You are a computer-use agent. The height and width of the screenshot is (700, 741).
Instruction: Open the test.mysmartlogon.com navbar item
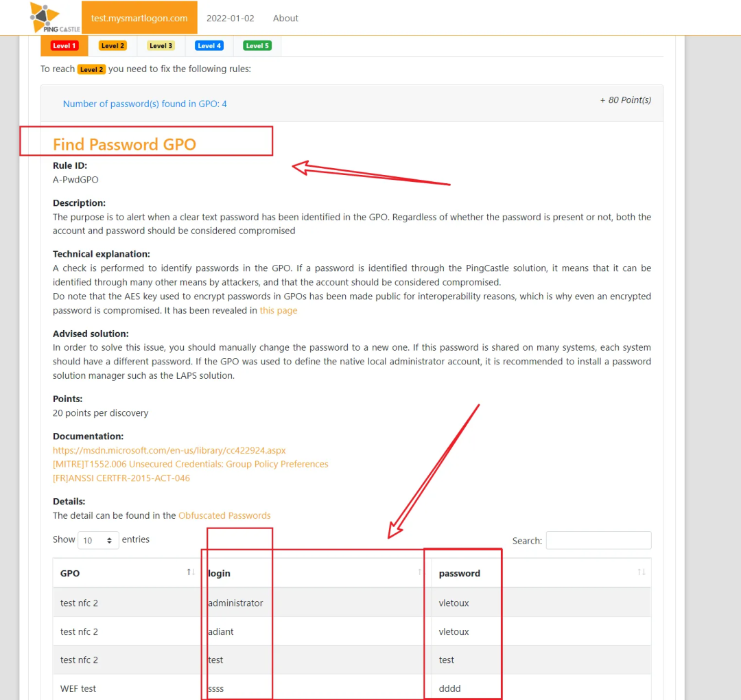click(139, 18)
